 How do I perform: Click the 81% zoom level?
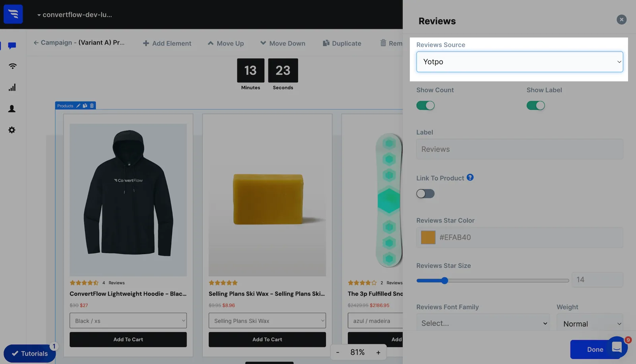pos(357,352)
